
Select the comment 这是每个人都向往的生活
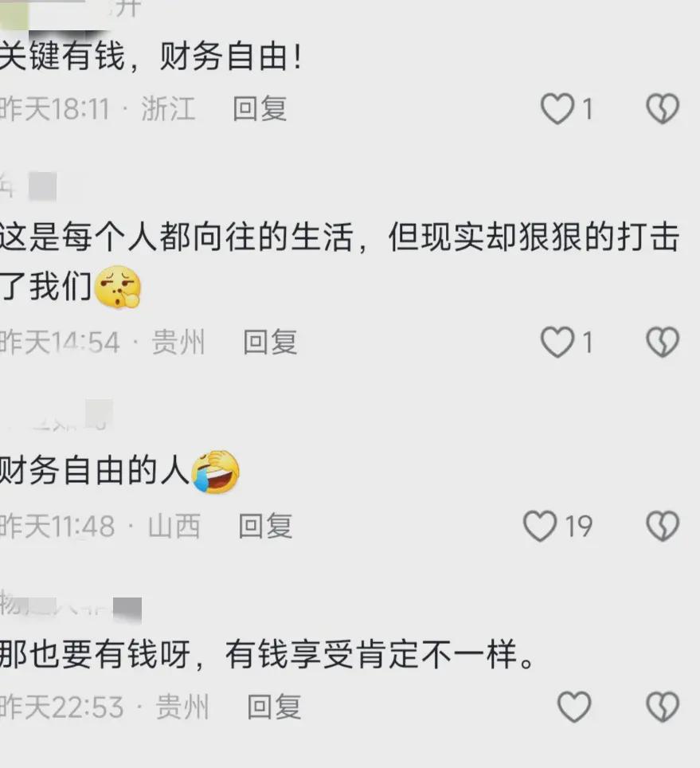pyautogui.click(x=340, y=261)
